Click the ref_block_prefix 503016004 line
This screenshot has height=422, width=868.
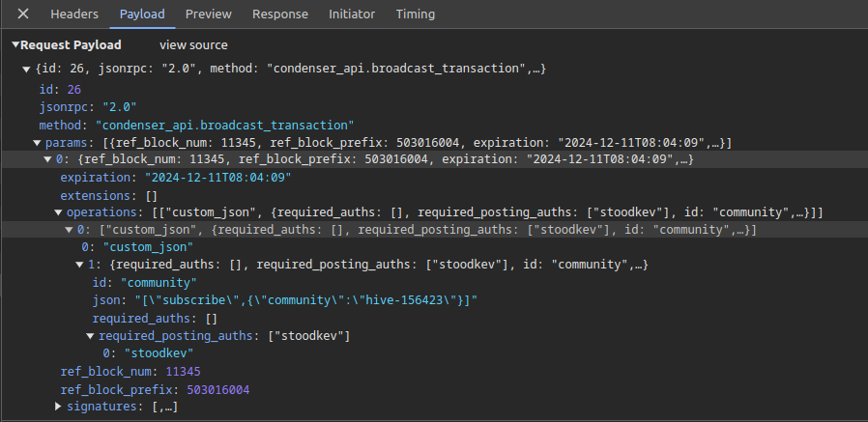tap(154, 390)
